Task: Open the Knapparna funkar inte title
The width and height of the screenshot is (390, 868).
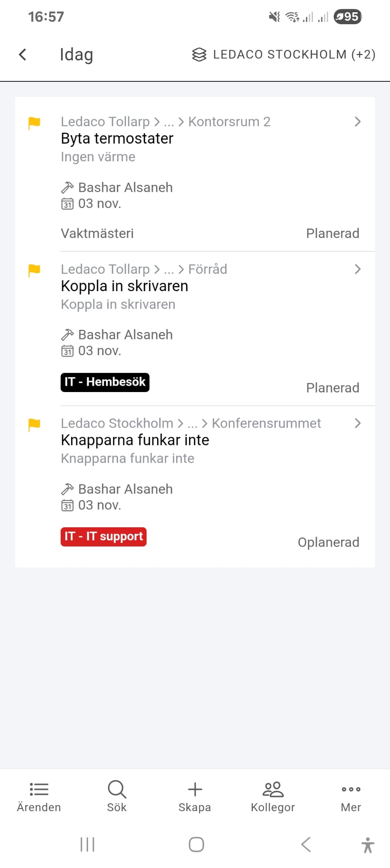Action: pyautogui.click(x=135, y=440)
